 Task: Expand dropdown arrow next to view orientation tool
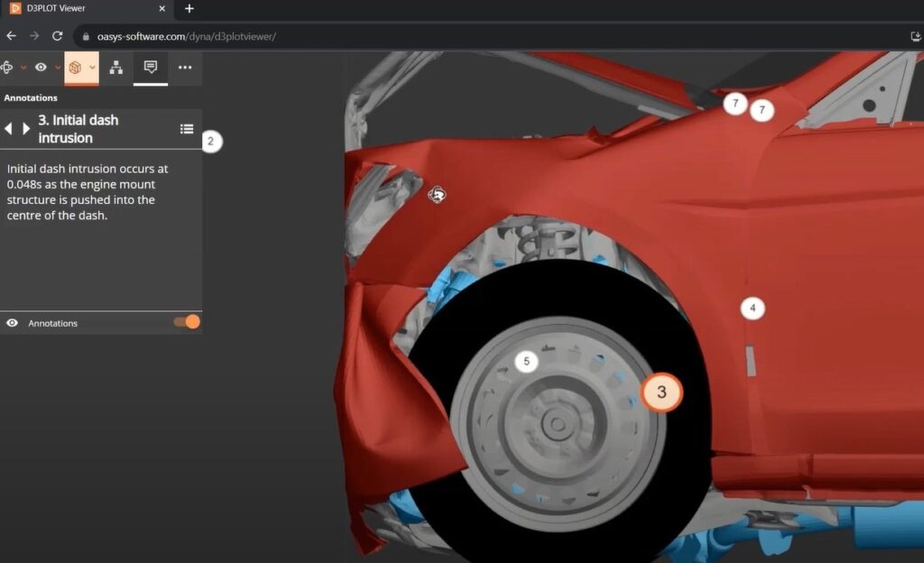click(23, 68)
